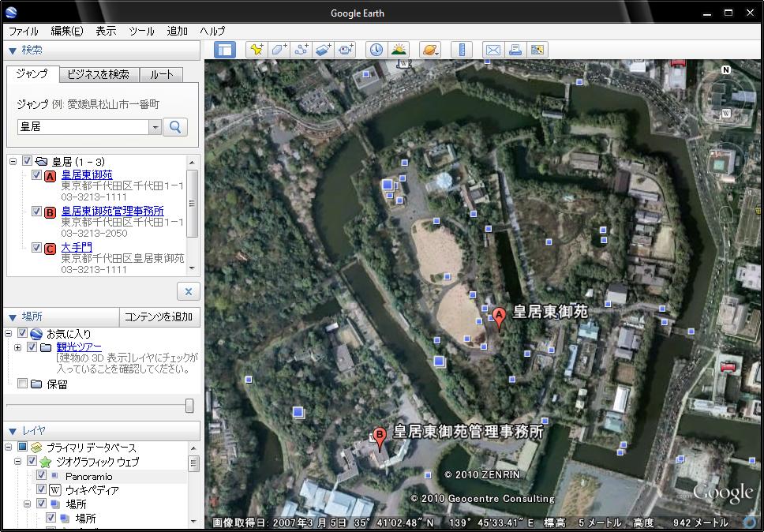Adjust the places opacity slider handle

point(189,406)
